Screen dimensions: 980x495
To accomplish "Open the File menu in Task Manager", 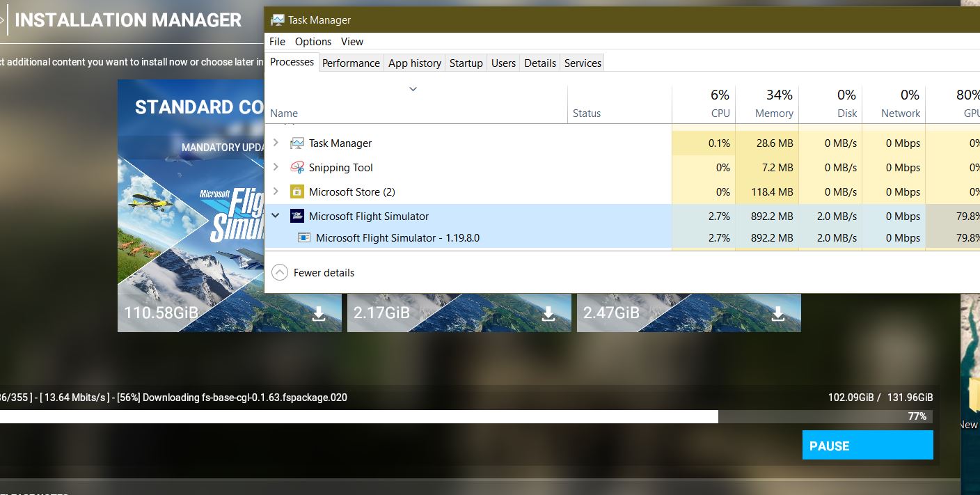I will pyautogui.click(x=277, y=42).
